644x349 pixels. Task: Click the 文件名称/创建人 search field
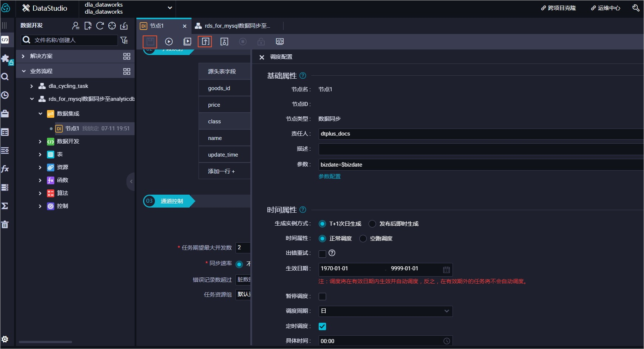(x=70, y=40)
